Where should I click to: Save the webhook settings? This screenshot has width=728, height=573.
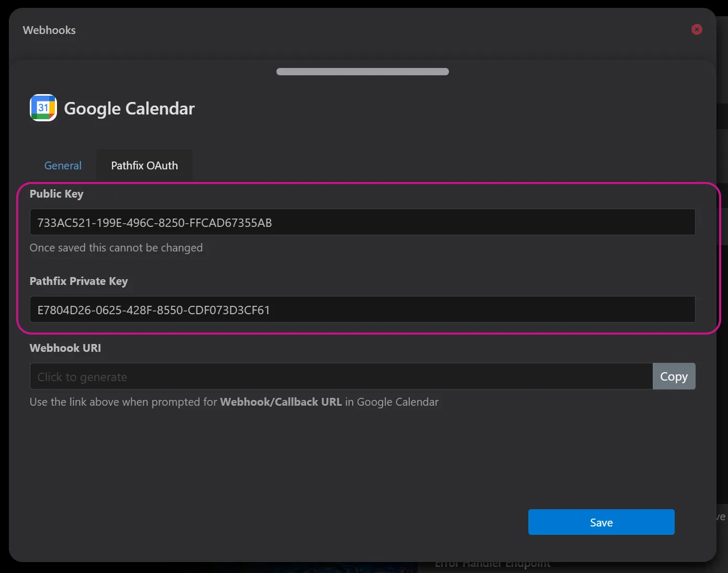pyautogui.click(x=602, y=522)
